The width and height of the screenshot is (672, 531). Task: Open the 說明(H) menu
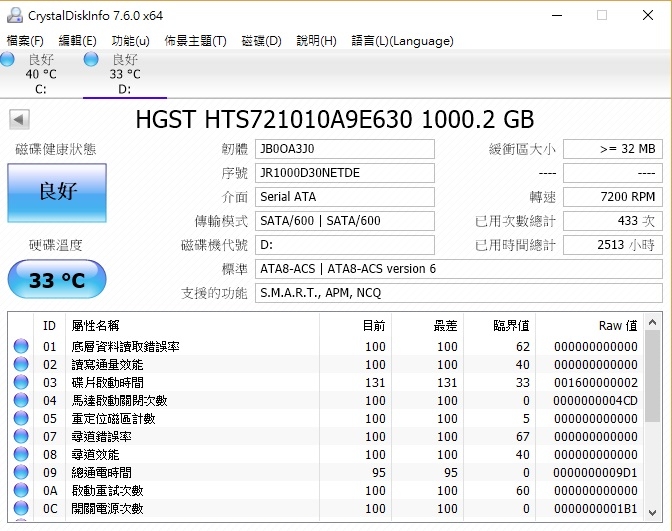pos(316,41)
